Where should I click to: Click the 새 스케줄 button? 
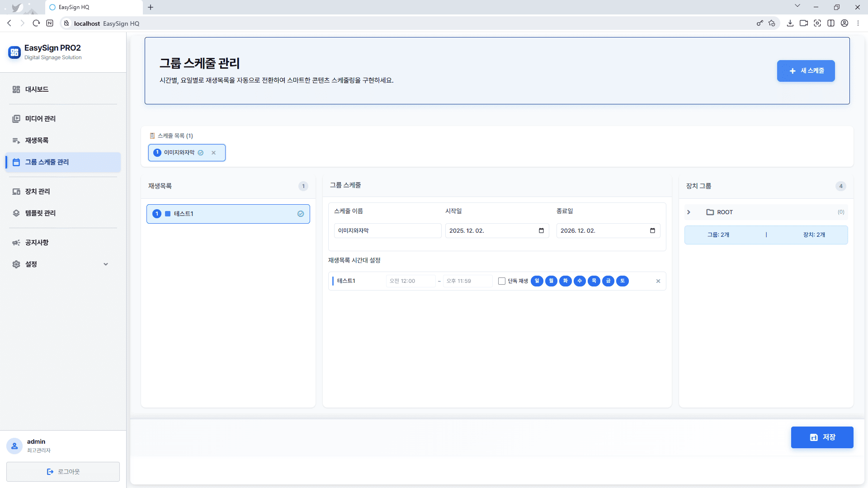(x=806, y=71)
